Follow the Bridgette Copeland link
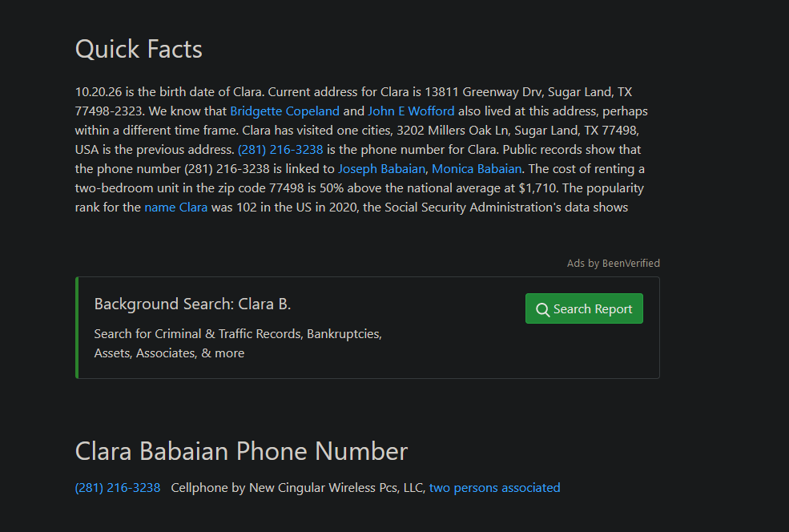Viewport: 789px width, 532px height. tap(285, 111)
